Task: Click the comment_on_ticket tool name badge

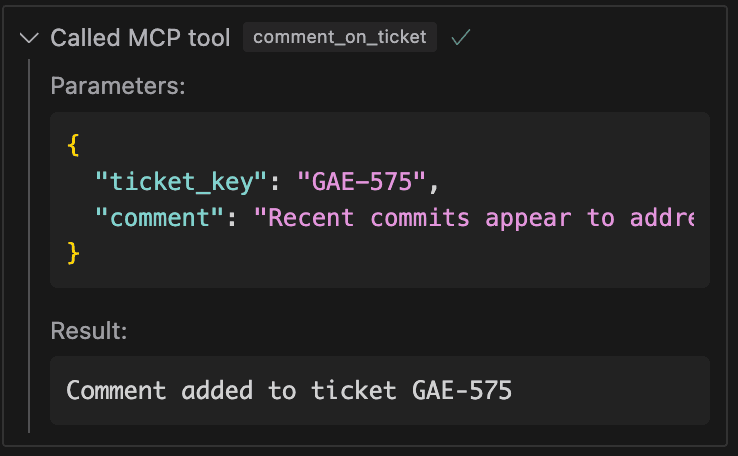Action: point(340,38)
